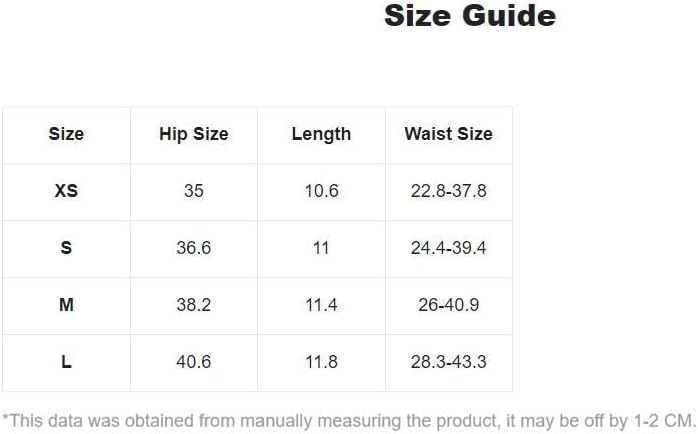Click length value 11.8 for L
The image size is (698, 434).
pos(321,362)
